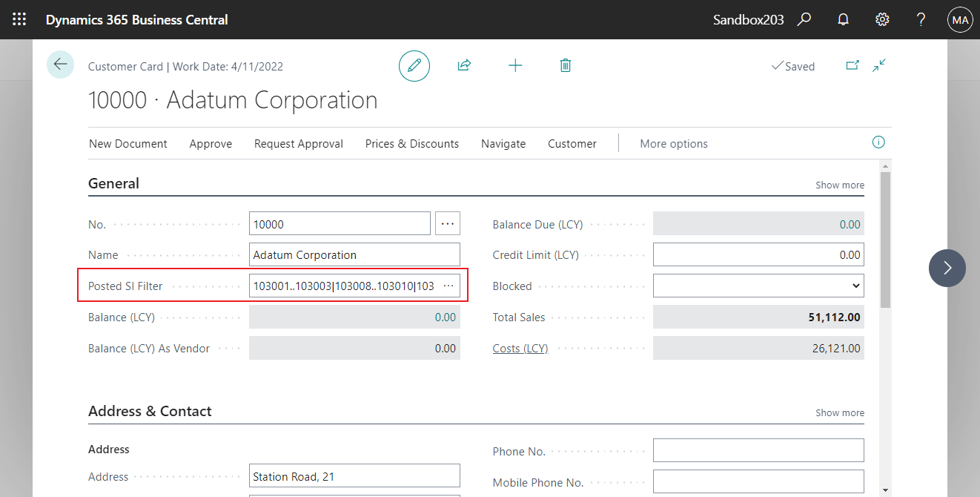The image size is (980, 497).
Task: Open the edit mode pencil icon
Action: point(414,65)
